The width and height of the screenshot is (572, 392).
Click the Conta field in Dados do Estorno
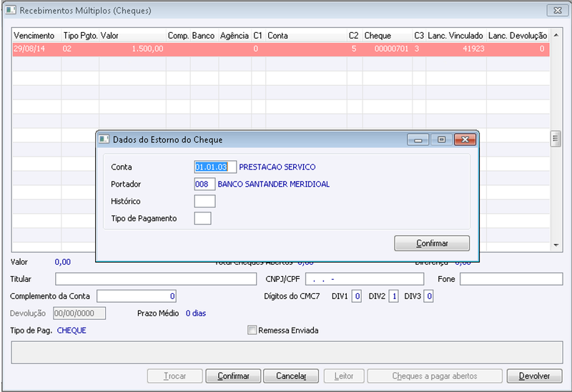(215, 167)
